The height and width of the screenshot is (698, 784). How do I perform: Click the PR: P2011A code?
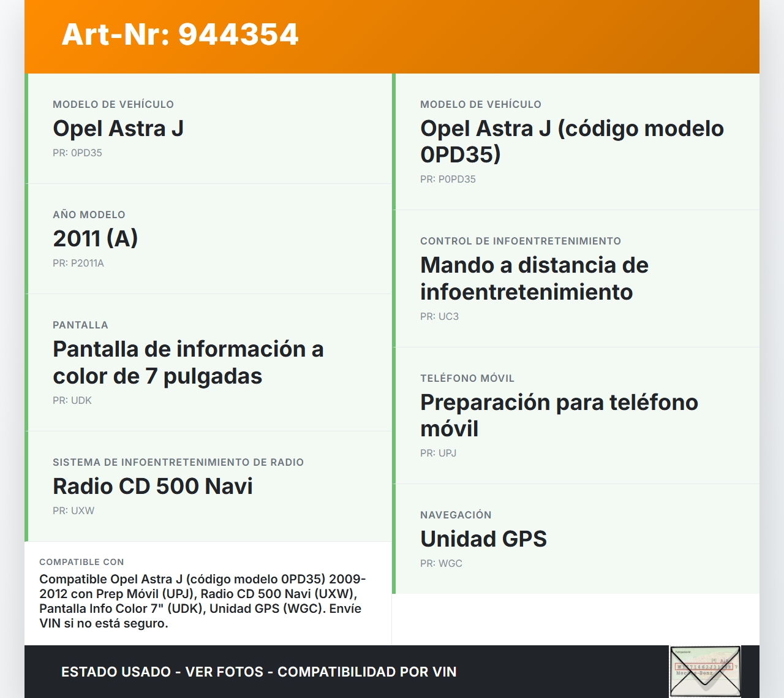click(78, 264)
